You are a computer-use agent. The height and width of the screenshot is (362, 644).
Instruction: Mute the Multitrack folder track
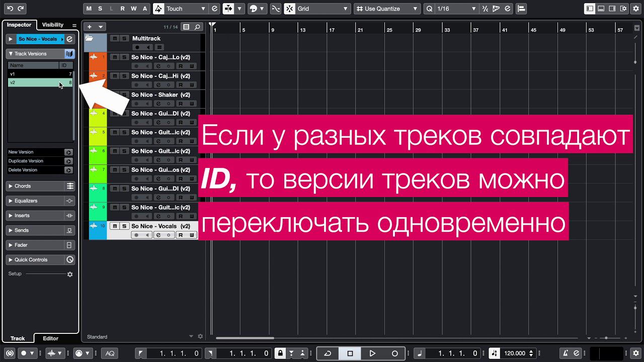click(114, 38)
